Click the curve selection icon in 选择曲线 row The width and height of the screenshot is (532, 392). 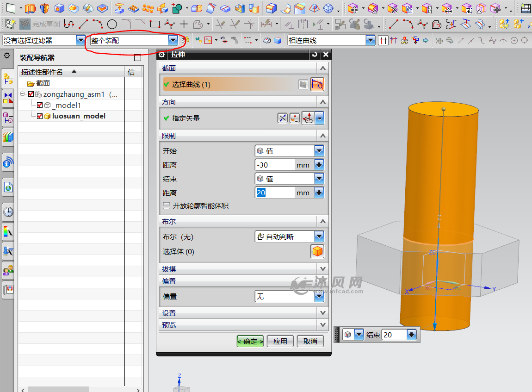coord(317,85)
